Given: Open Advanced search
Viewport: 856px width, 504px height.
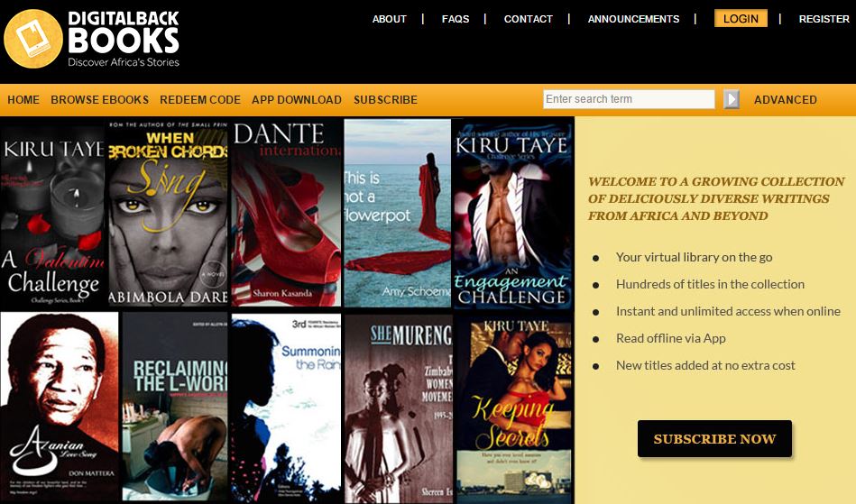Looking at the screenshot, I should point(786,100).
